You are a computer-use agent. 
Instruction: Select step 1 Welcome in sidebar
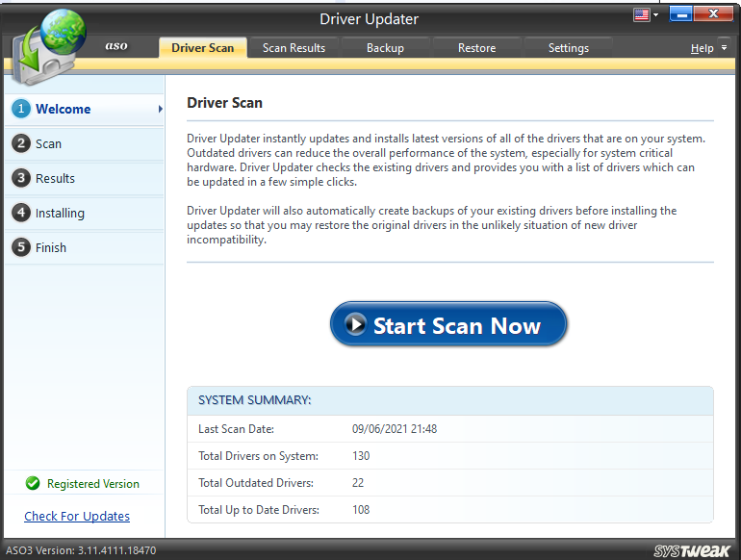pyautogui.click(x=84, y=109)
